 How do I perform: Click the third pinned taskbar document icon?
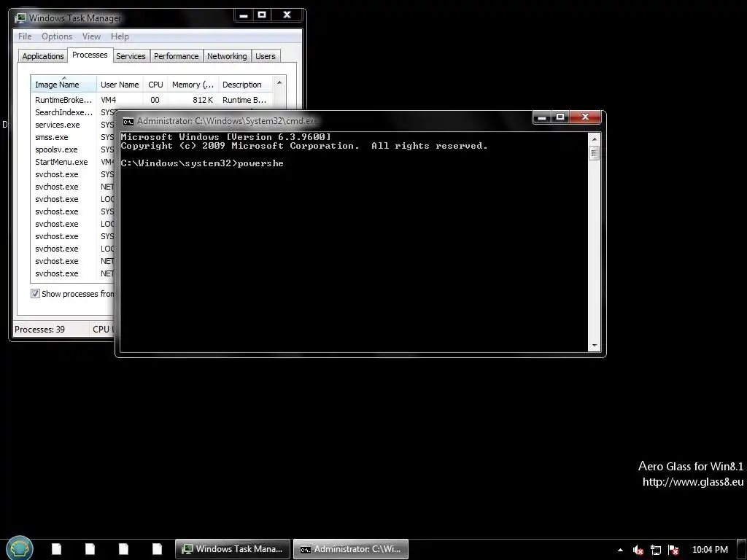click(x=123, y=549)
